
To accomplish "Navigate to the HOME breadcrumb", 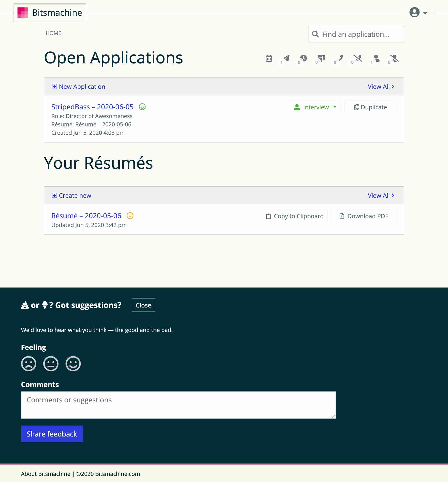I will click(x=53, y=33).
